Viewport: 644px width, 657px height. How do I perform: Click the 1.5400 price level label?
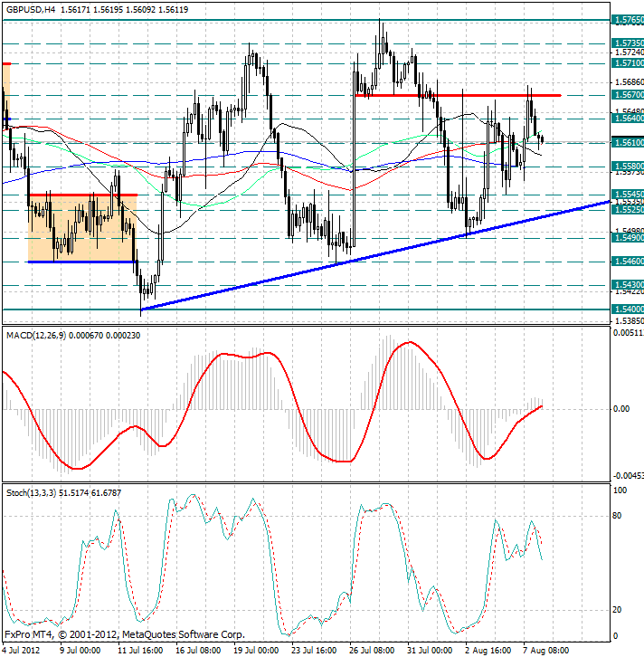point(628,309)
